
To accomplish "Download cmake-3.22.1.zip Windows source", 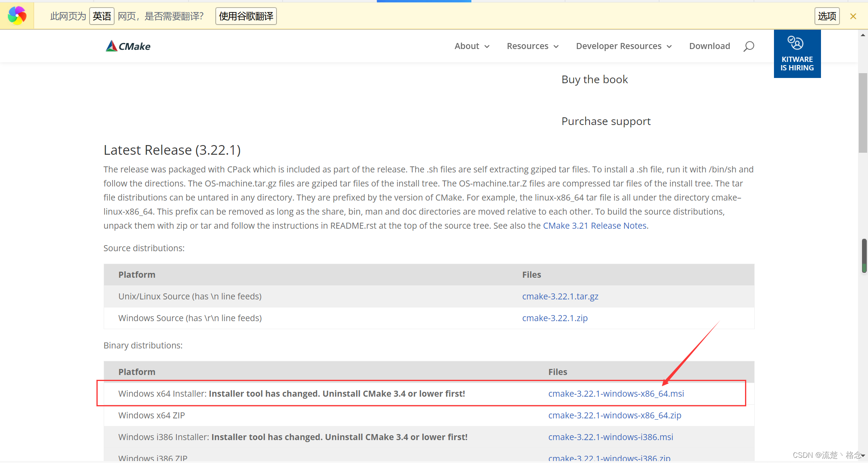I will point(555,318).
